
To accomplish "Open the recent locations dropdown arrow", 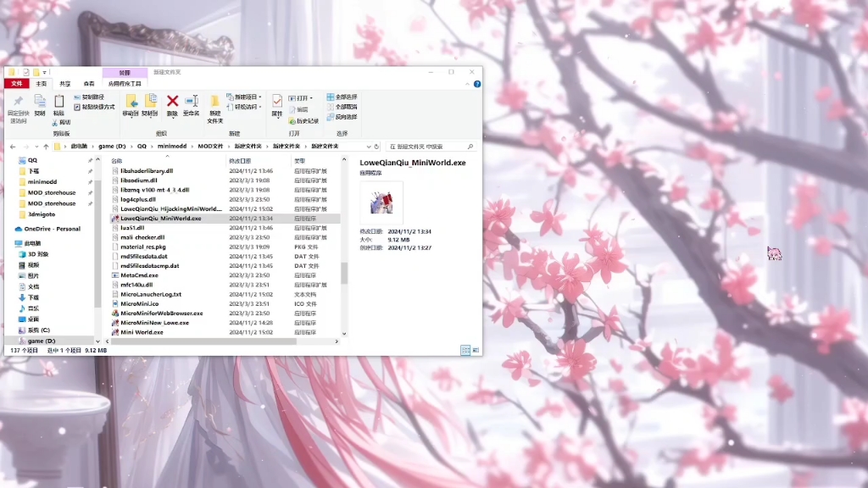I will [36, 147].
